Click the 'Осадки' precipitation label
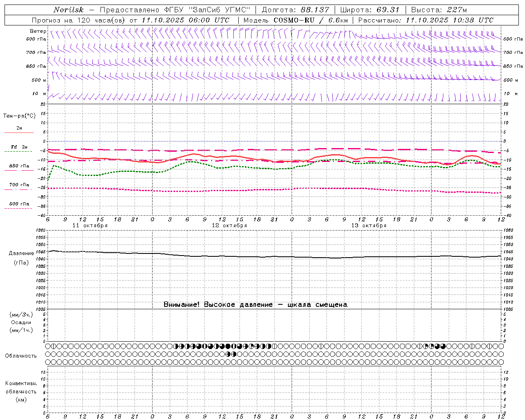This screenshot has height=420, width=525. pos(21,322)
